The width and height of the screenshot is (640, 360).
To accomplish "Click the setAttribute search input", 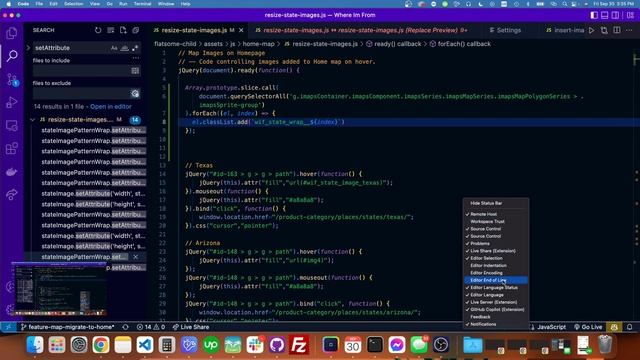I will [71, 48].
